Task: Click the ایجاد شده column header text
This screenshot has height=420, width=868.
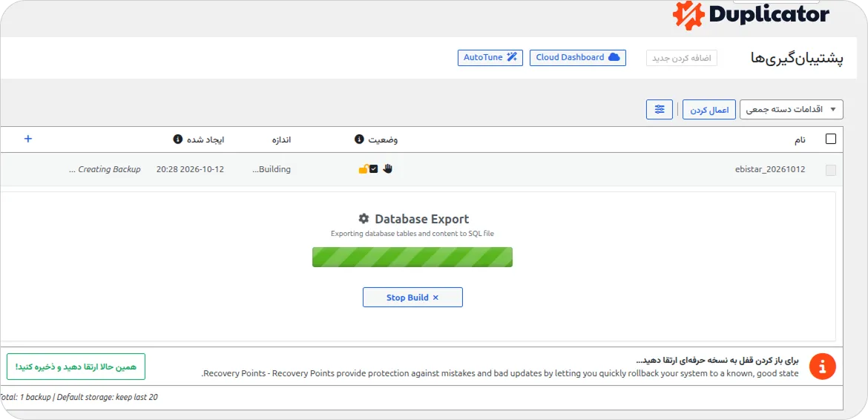Action: point(206,140)
